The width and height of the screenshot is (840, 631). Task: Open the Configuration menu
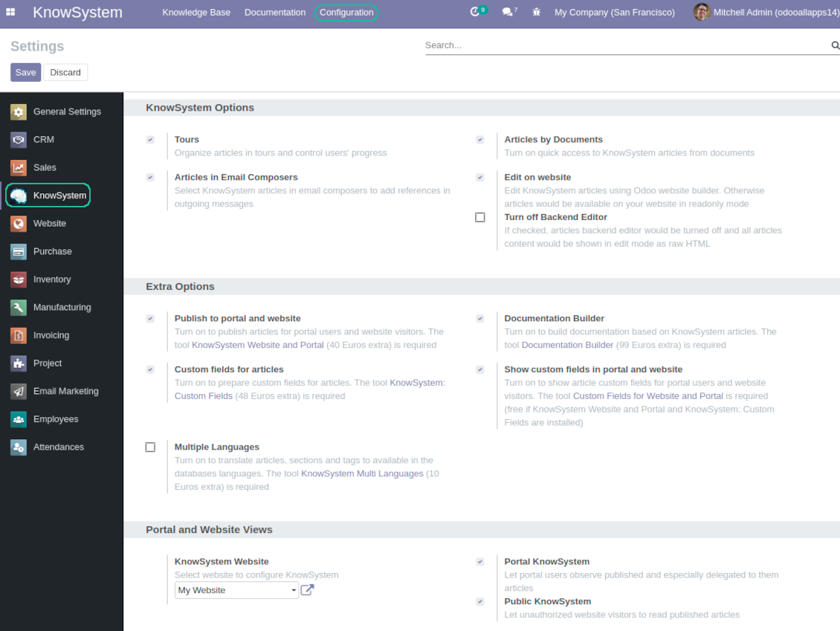pyautogui.click(x=346, y=13)
